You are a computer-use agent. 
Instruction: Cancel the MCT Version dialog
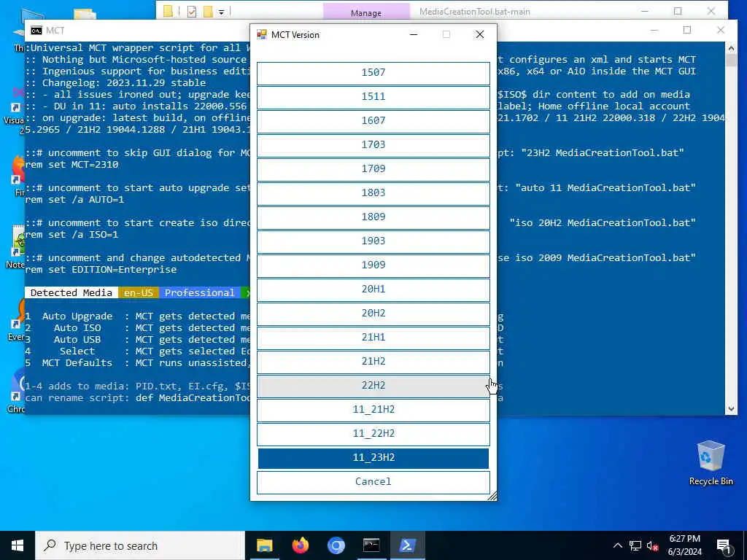[x=373, y=482]
